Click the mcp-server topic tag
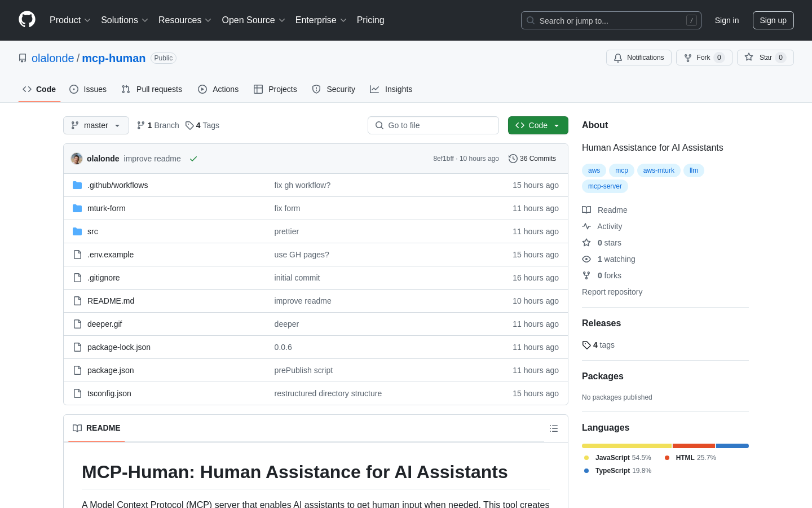Viewport: 812px width, 508px height. (605, 186)
